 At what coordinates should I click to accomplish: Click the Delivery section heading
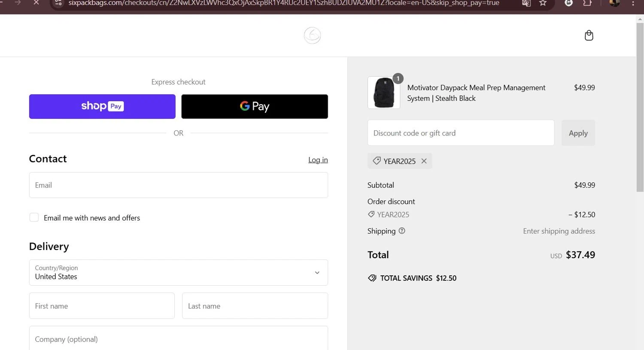coord(49,246)
